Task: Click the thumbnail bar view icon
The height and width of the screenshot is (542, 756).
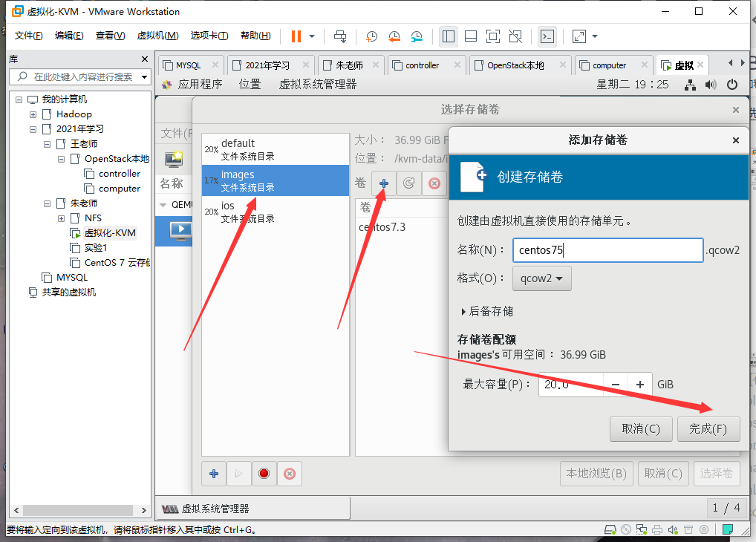Action: coord(471,36)
